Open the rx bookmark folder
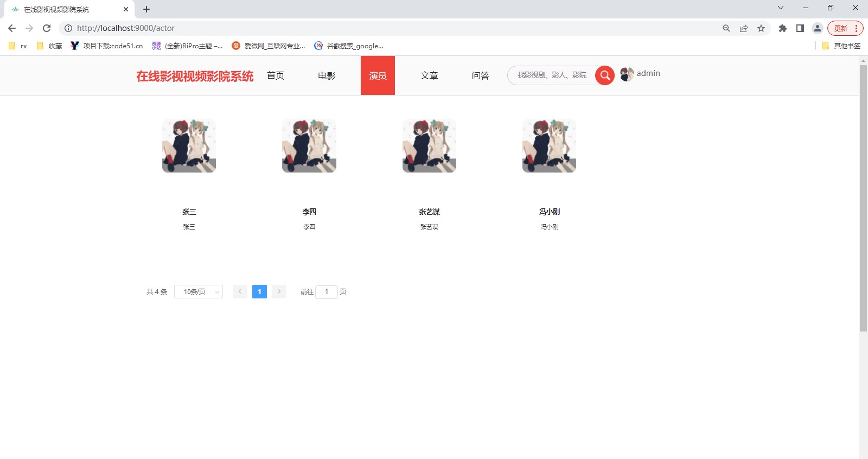This screenshot has width=868, height=459. point(18,46)
